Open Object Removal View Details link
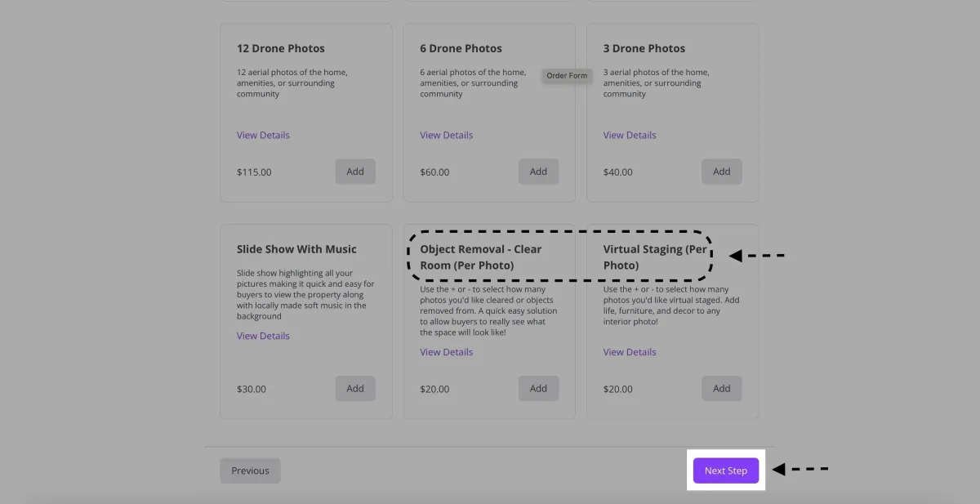 446,352
